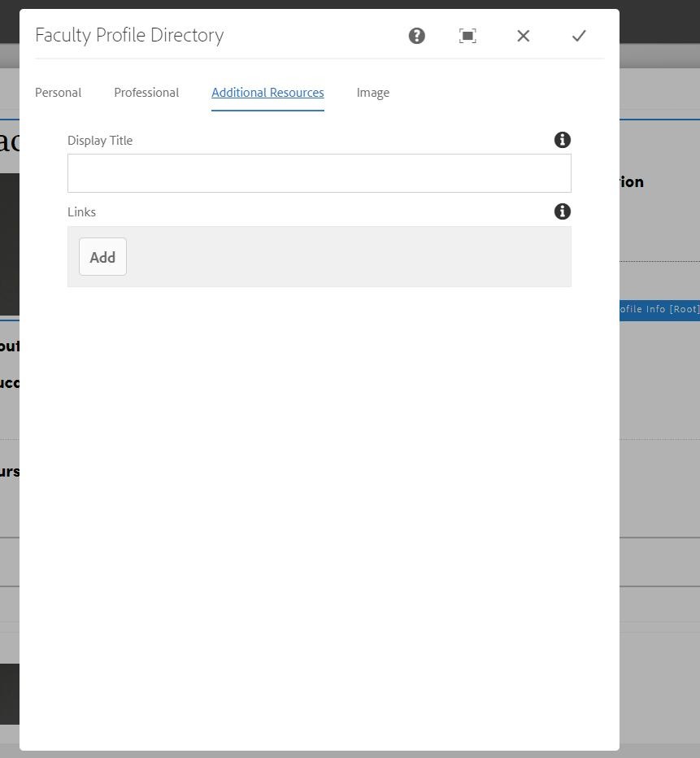Show info tooltip for Display Title
Screen dimensions: 700x758
tap(562, 140)
